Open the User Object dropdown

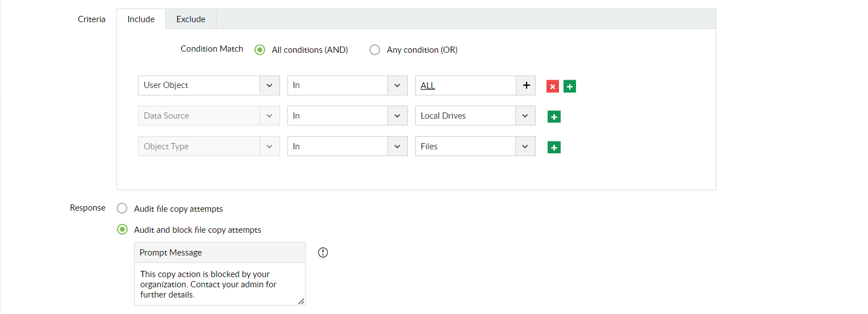pyautogui.click(x=270, y=85)
